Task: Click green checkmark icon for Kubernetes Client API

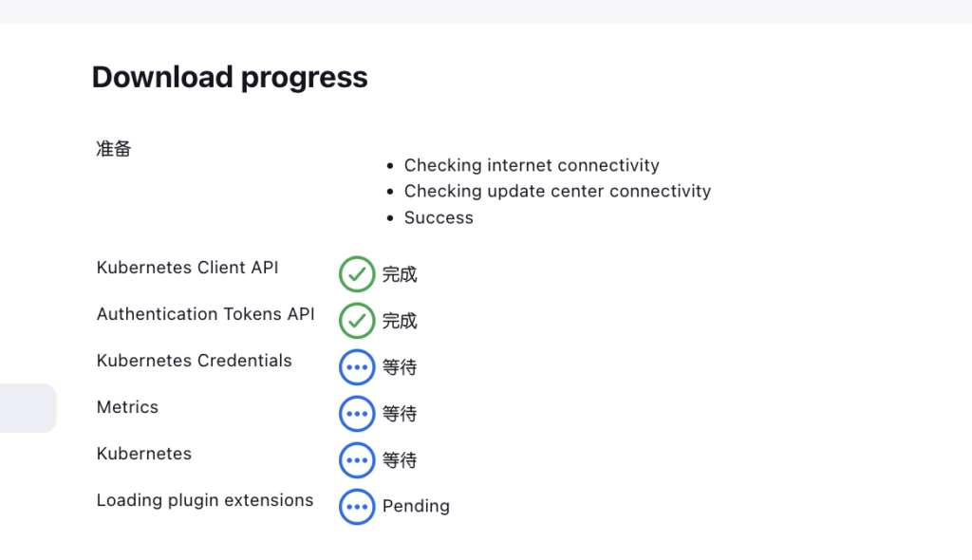Action: click(357, 274)
